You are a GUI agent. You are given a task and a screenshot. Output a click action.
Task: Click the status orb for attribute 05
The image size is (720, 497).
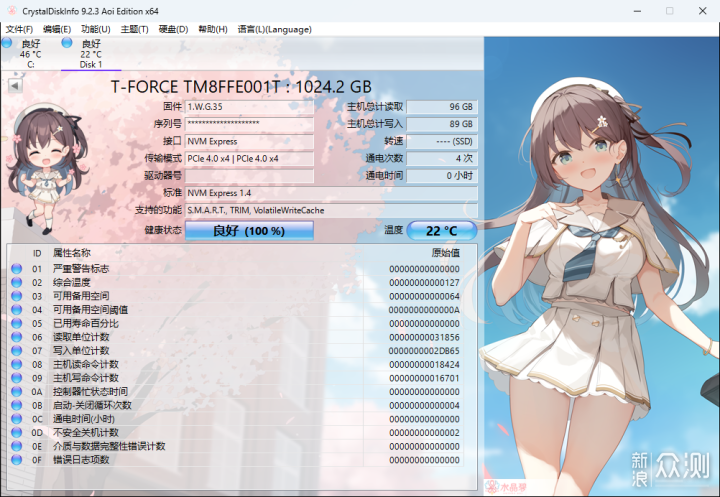point(17,323)
